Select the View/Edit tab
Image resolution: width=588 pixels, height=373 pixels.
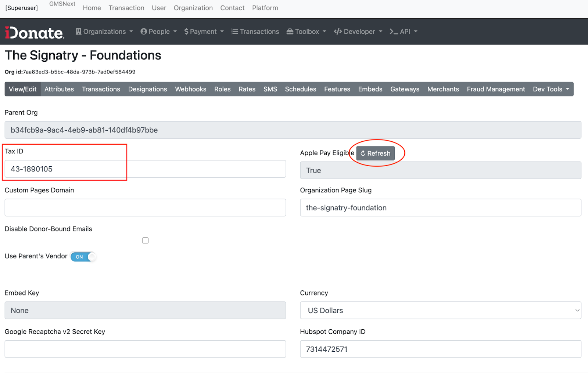23,89
